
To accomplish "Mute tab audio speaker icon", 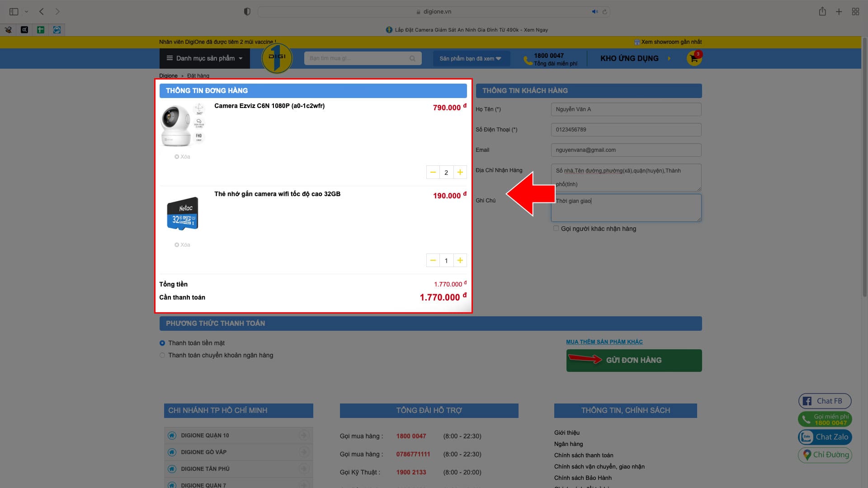I will pos(594,12).
